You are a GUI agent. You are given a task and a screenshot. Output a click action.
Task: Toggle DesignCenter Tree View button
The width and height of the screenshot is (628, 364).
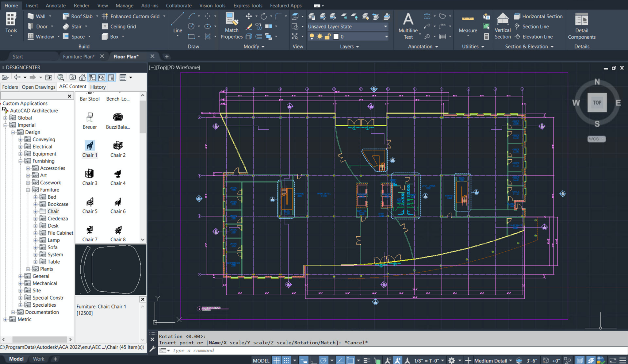(92, 78)
